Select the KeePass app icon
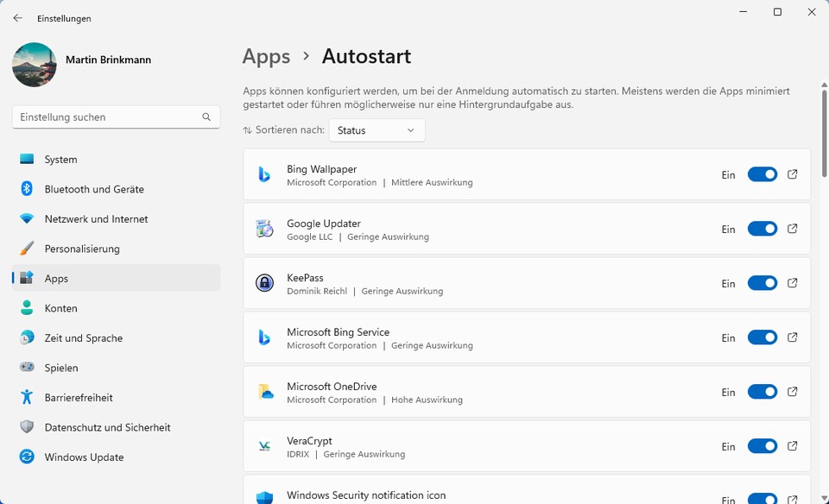This screenshot has width=829, height=504. [x=264, y=283]
